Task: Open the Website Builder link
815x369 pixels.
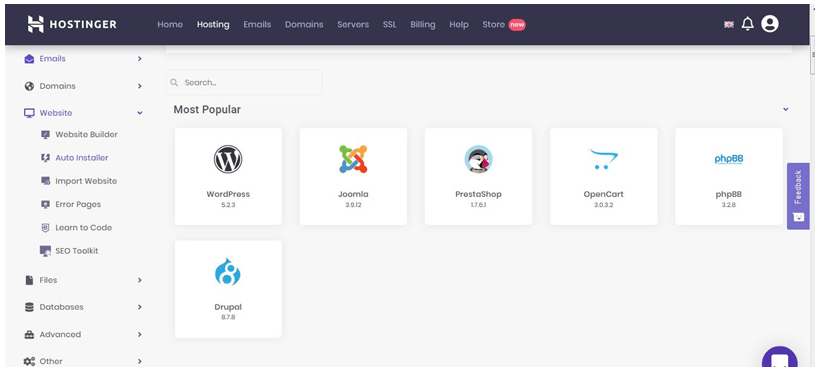Action: point(86,135)
